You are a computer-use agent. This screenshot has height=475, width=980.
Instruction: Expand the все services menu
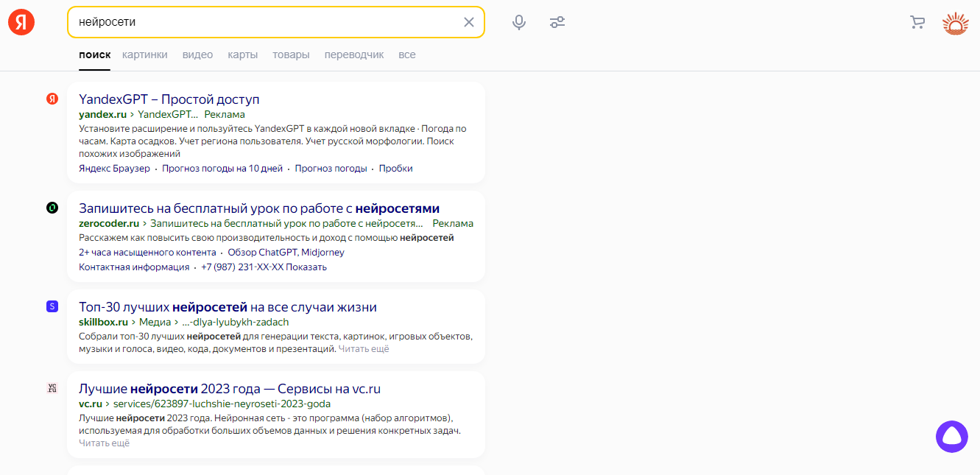[x=407, y=54]
